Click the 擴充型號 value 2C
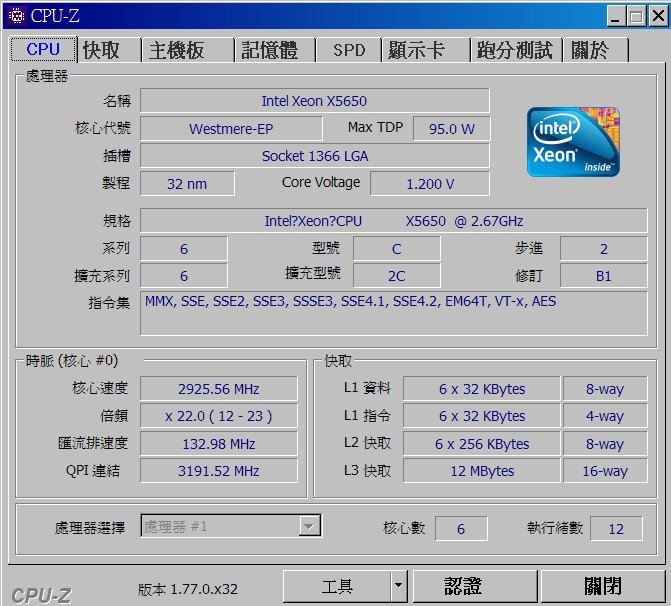This screenshot has width=671, height=606. pos(396,276)
